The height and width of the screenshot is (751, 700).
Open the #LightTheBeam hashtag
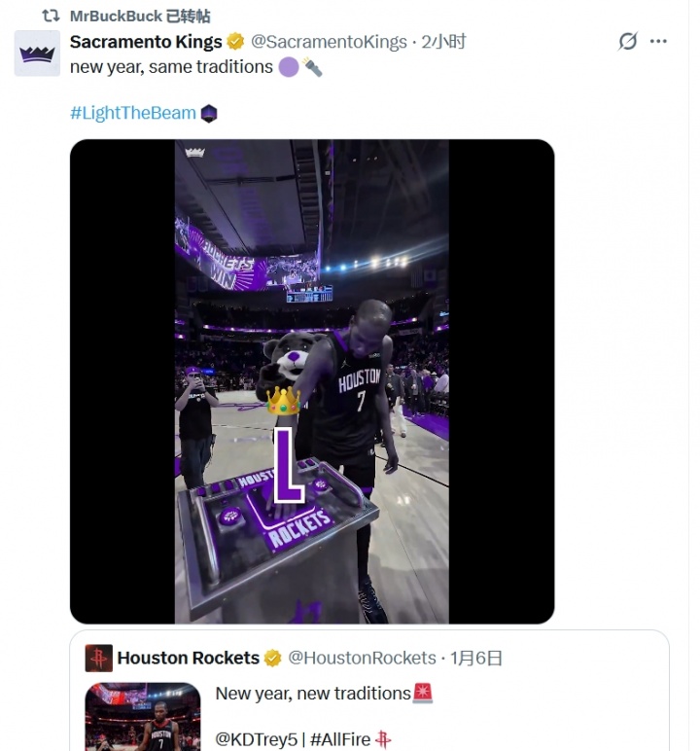[132, 113]
